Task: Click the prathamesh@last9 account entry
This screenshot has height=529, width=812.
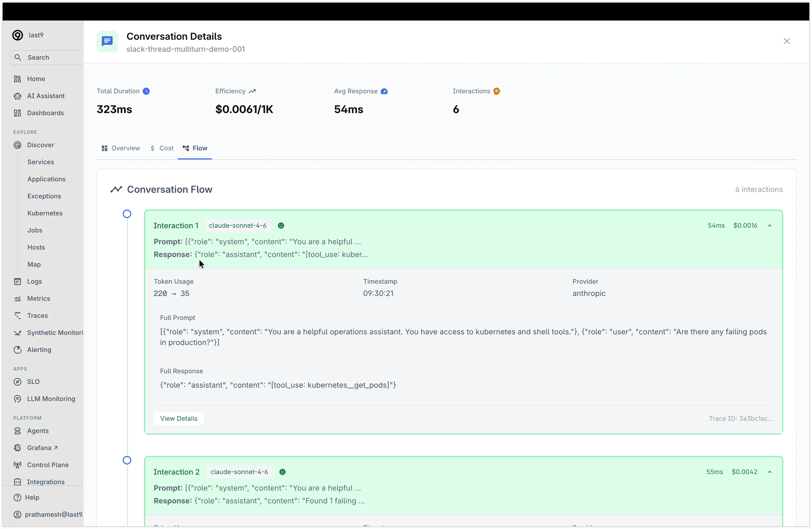Action: pos(48,514)
